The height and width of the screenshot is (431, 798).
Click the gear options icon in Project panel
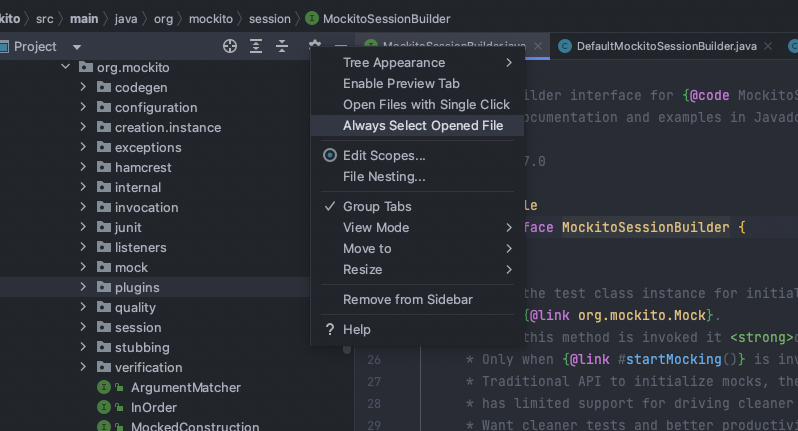tap(315, 44)
